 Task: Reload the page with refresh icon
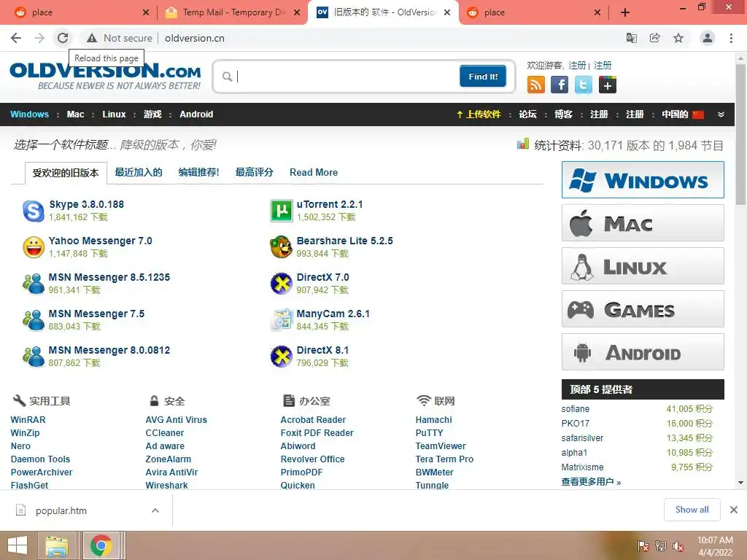click(x=63, y=38)
